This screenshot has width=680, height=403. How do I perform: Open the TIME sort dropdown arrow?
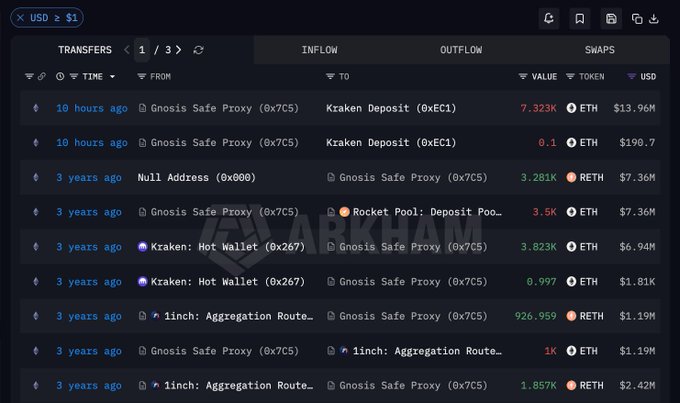click(112, 77)
